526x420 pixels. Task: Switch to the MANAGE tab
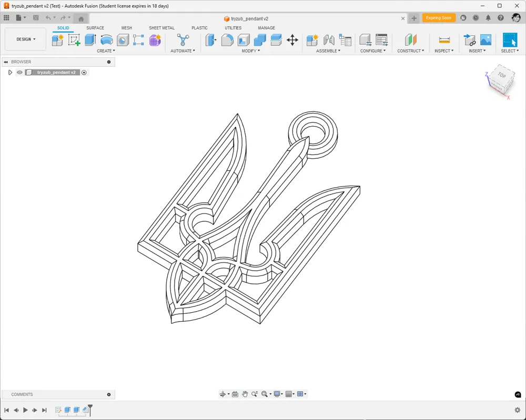(266, 28)
